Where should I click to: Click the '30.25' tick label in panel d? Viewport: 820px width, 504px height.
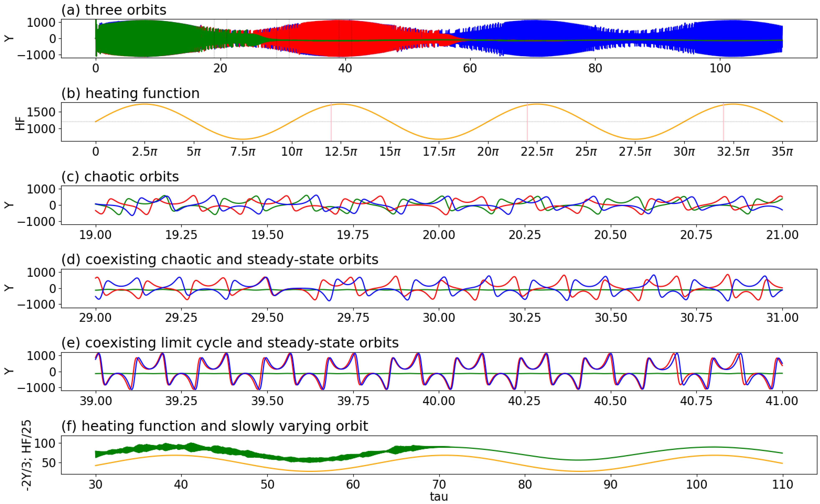coord(524,317)
